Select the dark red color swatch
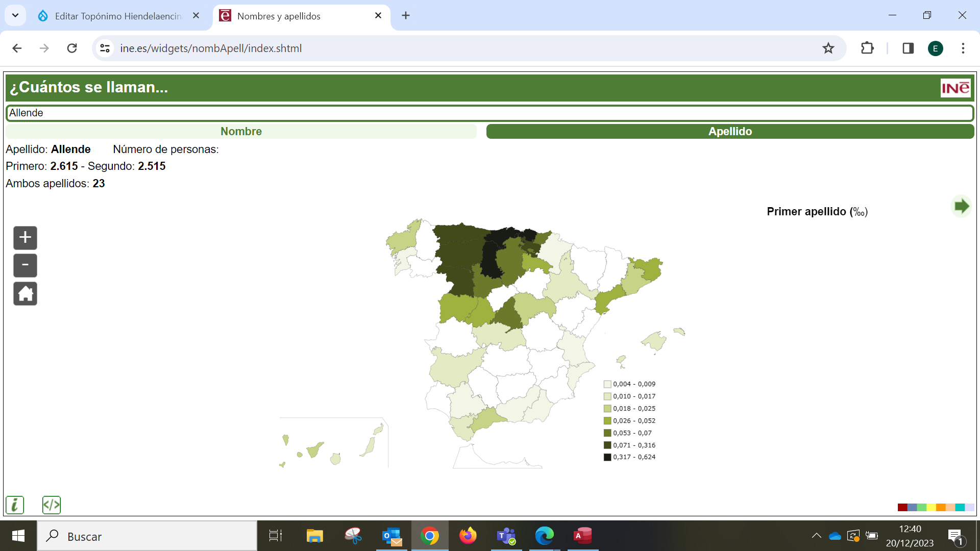This screenshot has width=980, height=551. coord(902,507)
